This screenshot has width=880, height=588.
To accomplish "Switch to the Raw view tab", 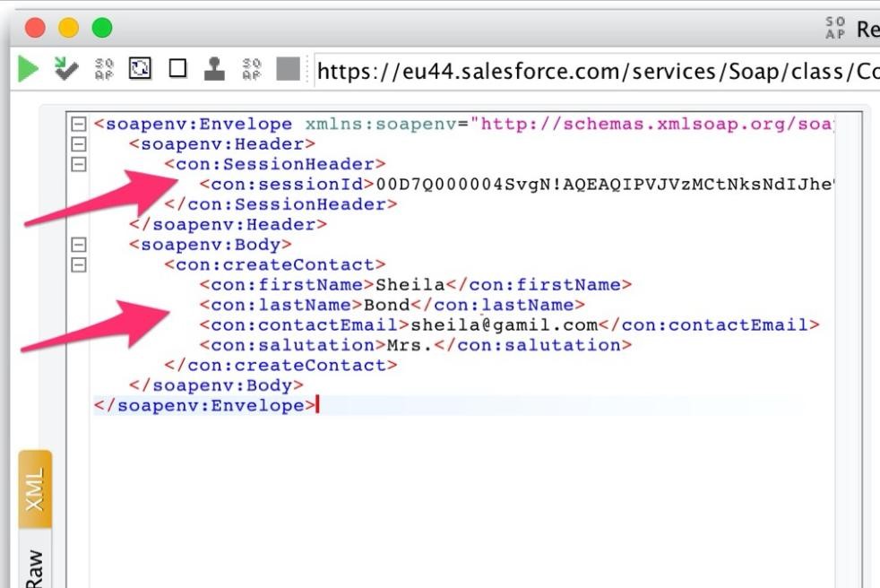I will point(35,566).
